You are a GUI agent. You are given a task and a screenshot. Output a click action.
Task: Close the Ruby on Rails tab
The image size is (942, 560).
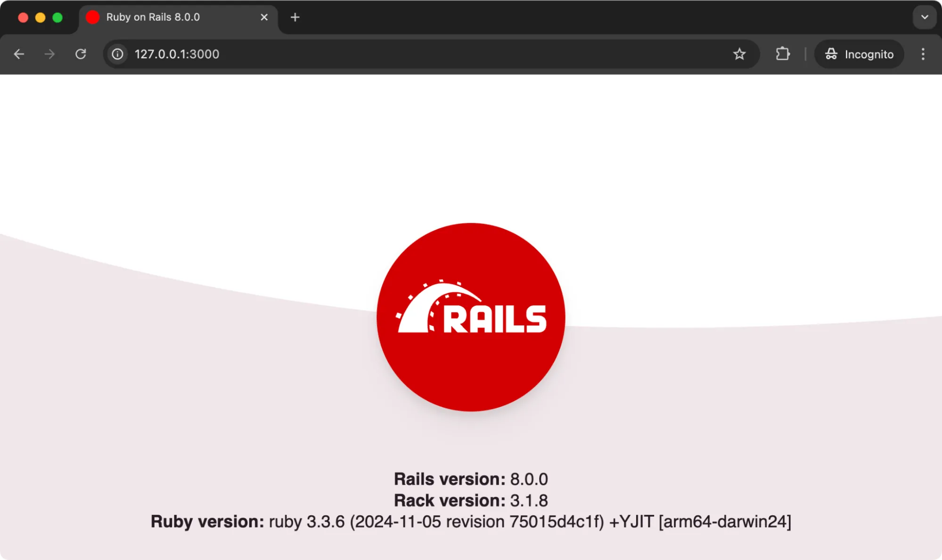(263, 17)
